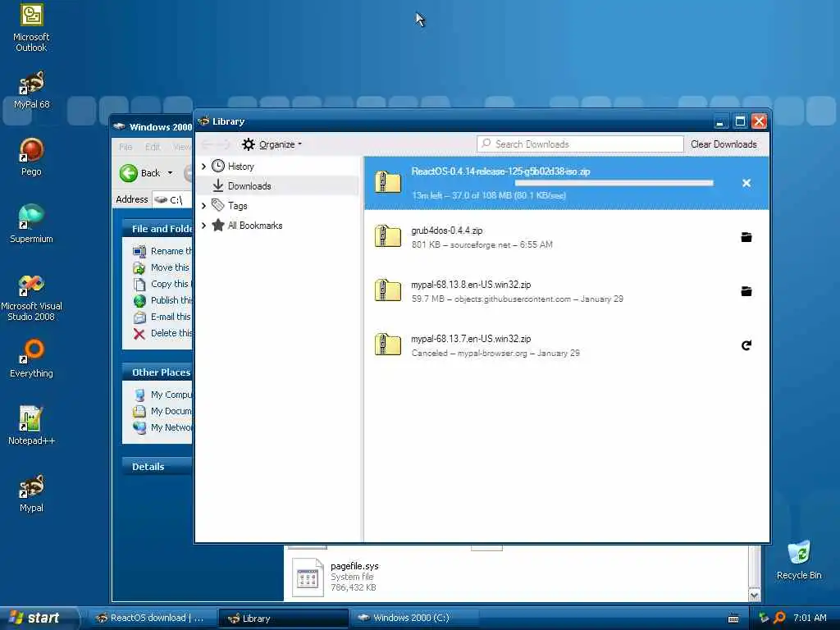Select the Notepad++ desktop shortcut
Viewport: 840px width, 630px height.
pyautogui.click(x=31, y=426)
